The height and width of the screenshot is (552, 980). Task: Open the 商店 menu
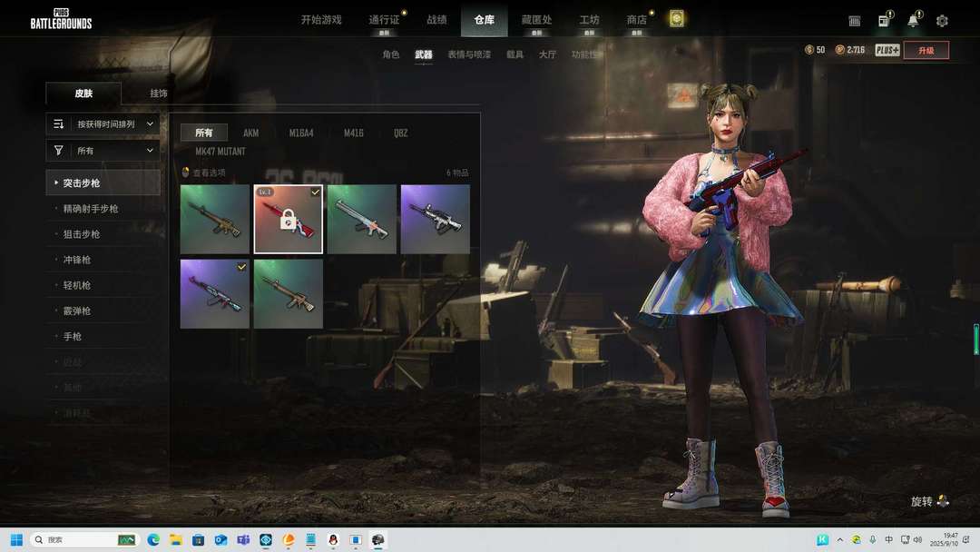(x=636, y=19)
